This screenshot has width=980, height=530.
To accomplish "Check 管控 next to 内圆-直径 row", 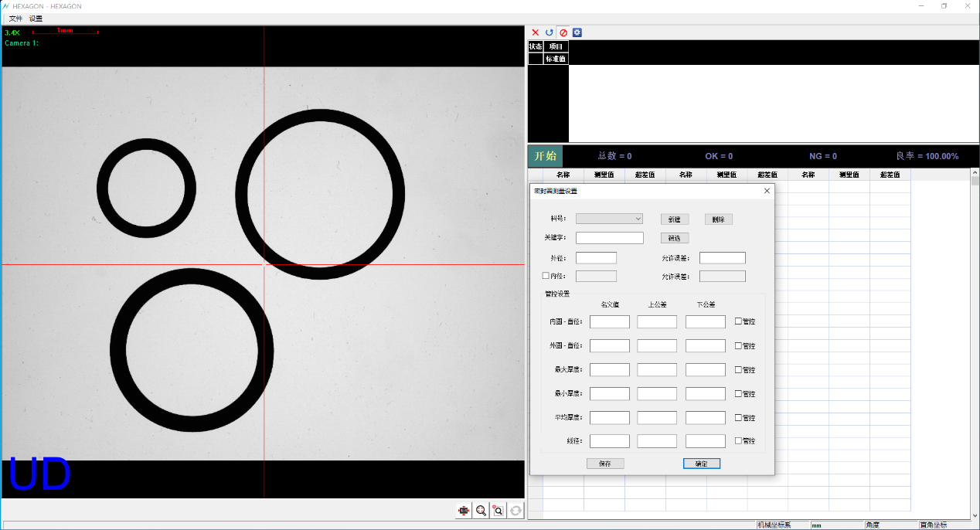I will pos(740,321).
